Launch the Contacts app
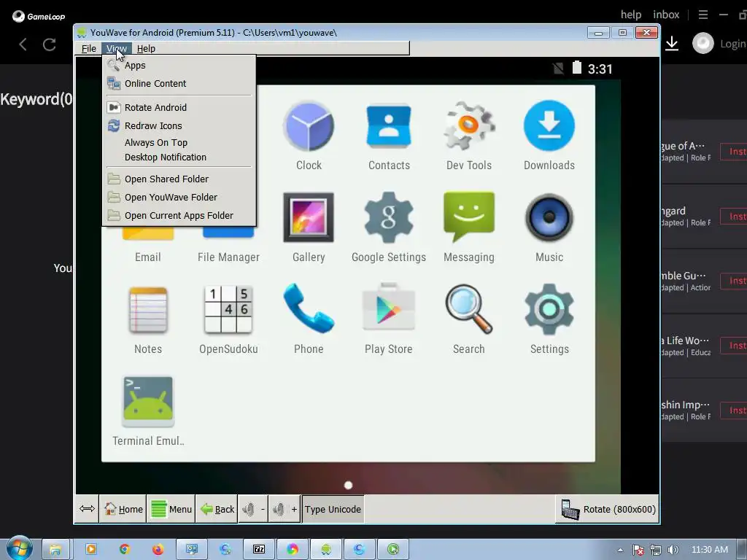747x560 pixels. tap(389, 126)
